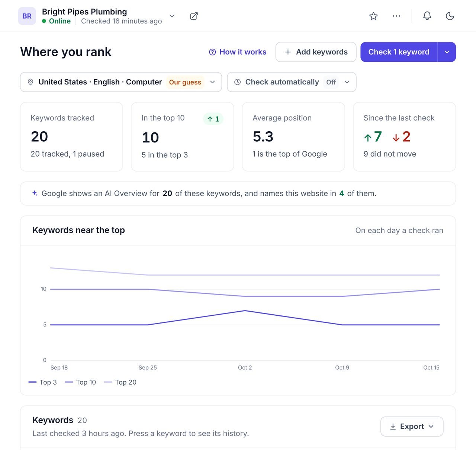Click the AI Overview sparkle icon
Screen dimensions: 476x450
pyautogui.click(x=35, y=193)
